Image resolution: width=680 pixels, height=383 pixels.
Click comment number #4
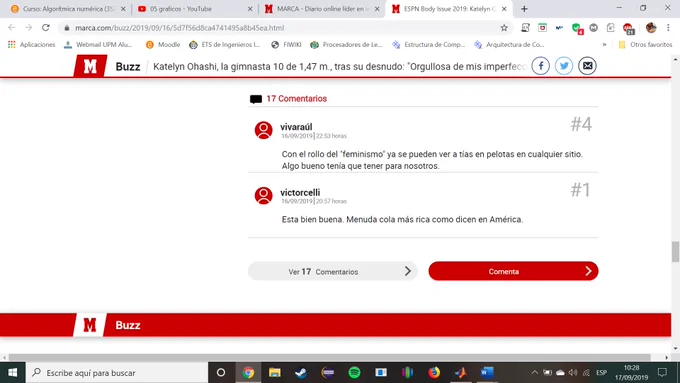pos(581,124)
